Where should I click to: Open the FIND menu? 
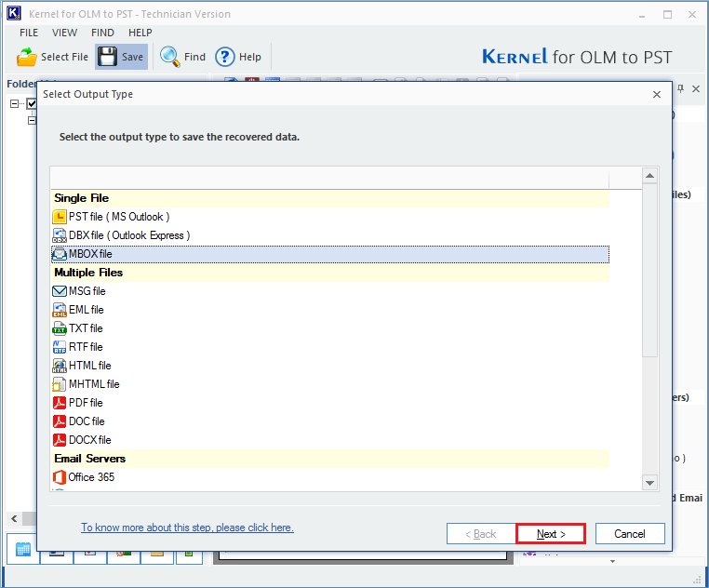coord(102,33)
